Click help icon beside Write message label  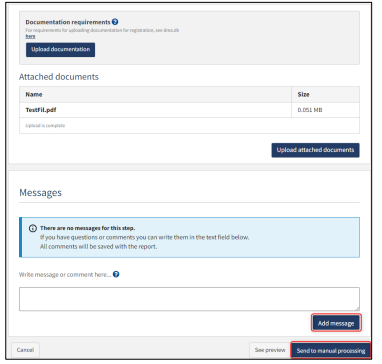tap(116, 274)
